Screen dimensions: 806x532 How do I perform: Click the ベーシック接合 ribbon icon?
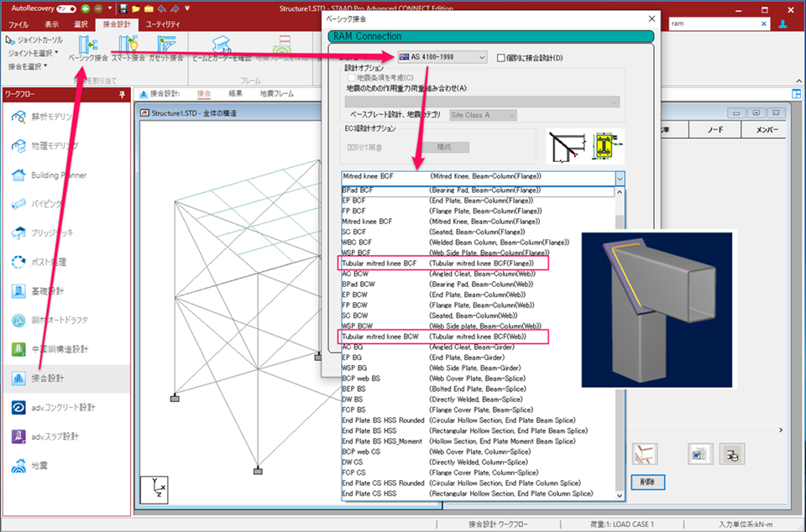tap(88, 44)
